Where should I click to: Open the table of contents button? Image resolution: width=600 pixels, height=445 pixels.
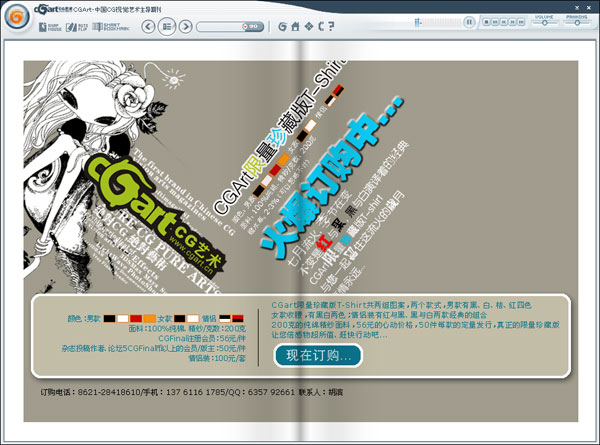pyautogui.click(x=167, y=26)
